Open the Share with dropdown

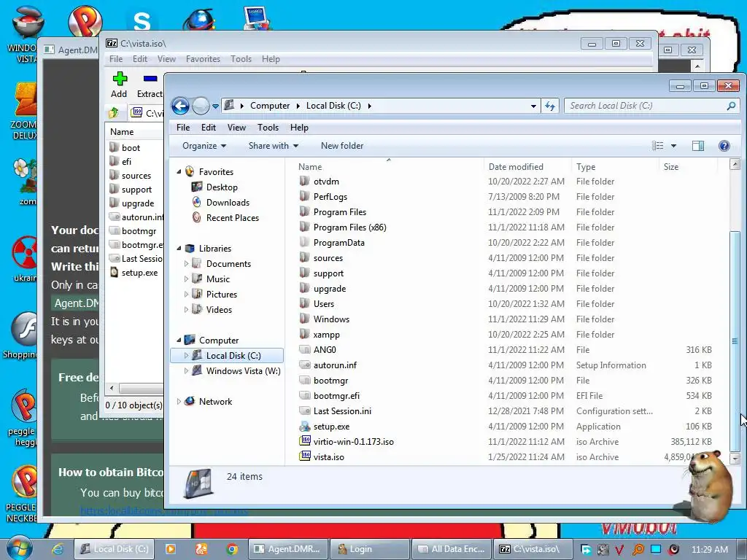click(273, 146)
